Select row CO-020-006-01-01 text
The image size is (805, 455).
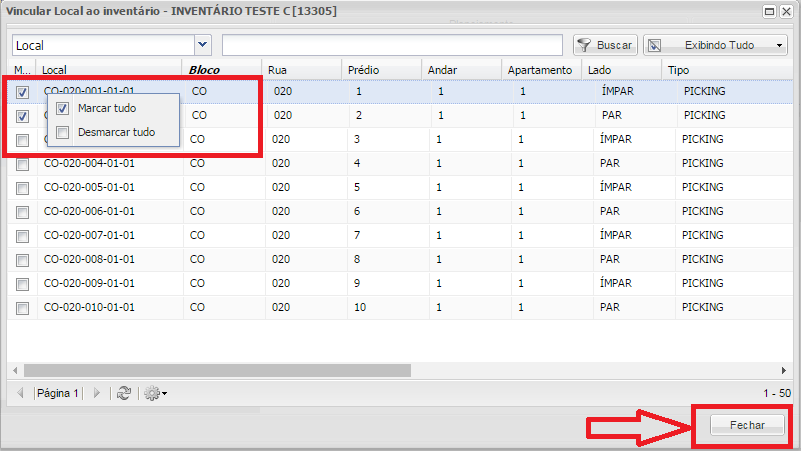[x=89, y=212]
